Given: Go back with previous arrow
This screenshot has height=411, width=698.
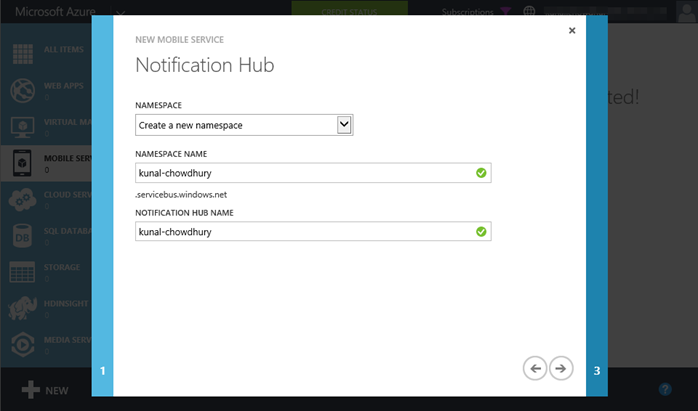Looking at the screenshot, I should [x=535, y=368].
